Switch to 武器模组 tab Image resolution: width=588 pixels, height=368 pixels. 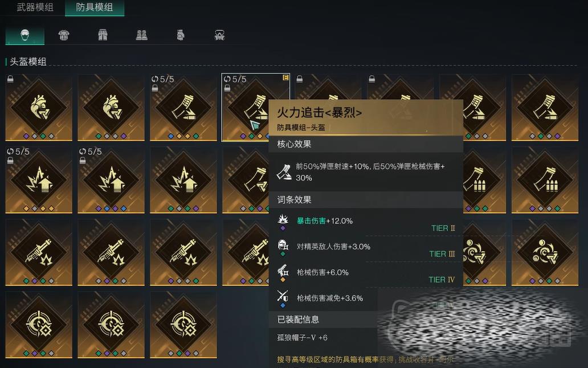pos(35,7)
